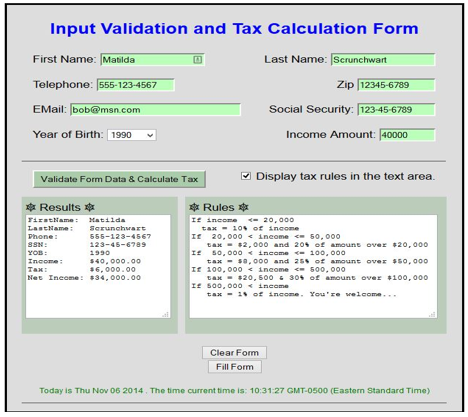The height and width of the screenshot is (417, 468).
Task: Select the Social Security field
Action: (396, 110)
